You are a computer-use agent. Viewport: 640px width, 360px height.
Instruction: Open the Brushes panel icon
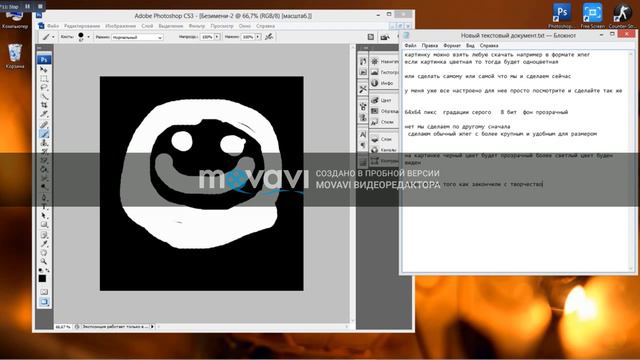(363, 107)
